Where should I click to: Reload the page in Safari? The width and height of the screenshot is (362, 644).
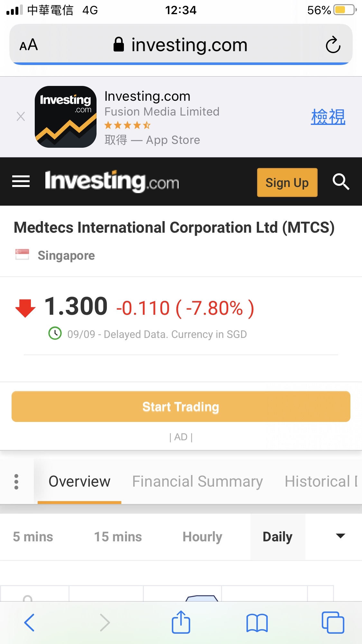click(x=333, y=45)
